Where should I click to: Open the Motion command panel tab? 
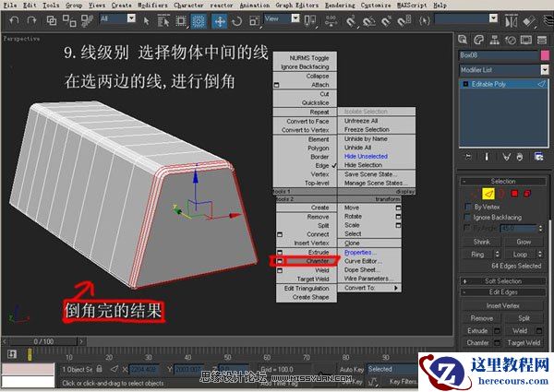(511, 40)
